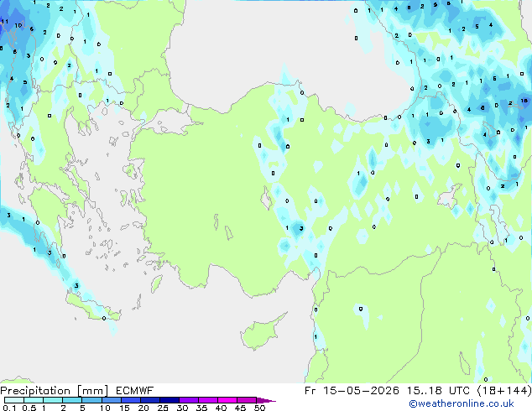
Task: Click the 0.5–1 mm legend color box
Action: tap(34, 400)
